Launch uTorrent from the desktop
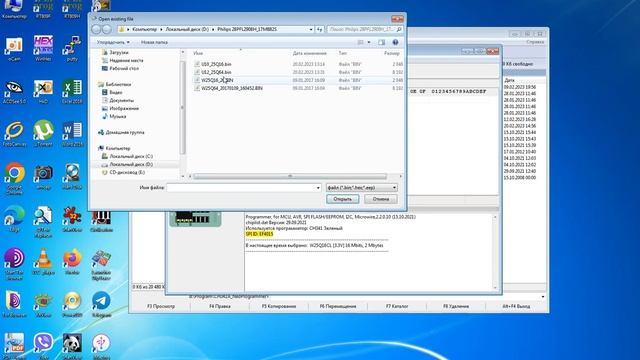 point(43,134)
